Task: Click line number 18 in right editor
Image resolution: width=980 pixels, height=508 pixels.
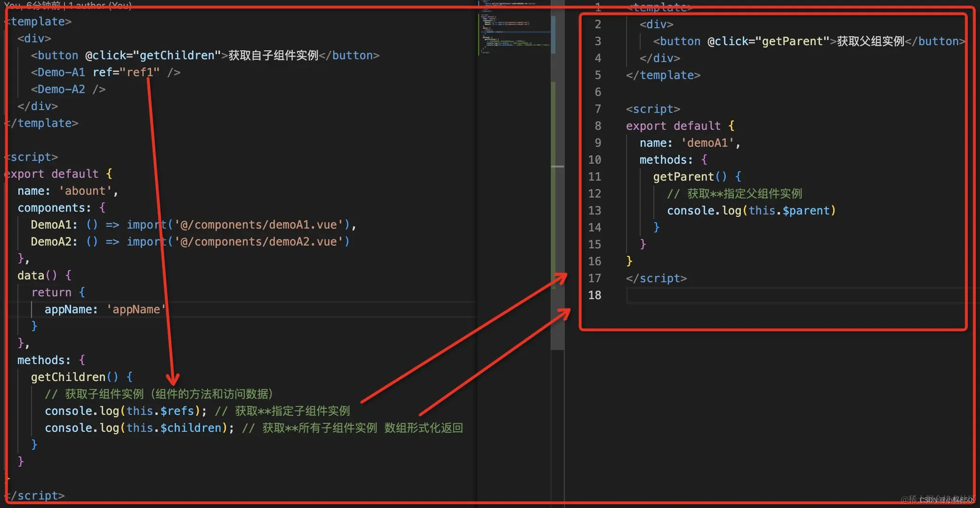Action: coord(594,295)
